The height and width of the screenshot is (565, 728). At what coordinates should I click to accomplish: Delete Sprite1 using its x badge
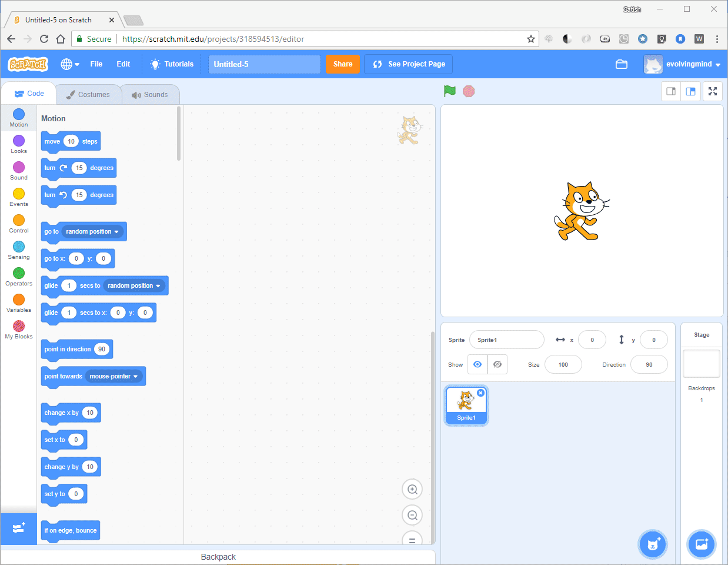coord(480,393)
